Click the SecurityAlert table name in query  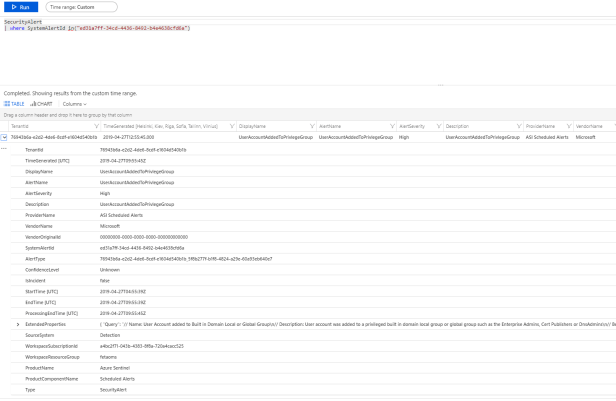coord(23,22)
